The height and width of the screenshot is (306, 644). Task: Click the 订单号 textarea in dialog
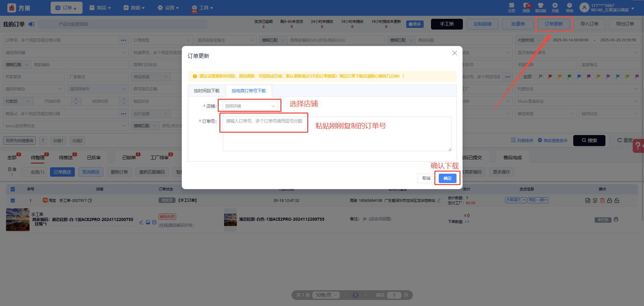[x=337, y=134]
